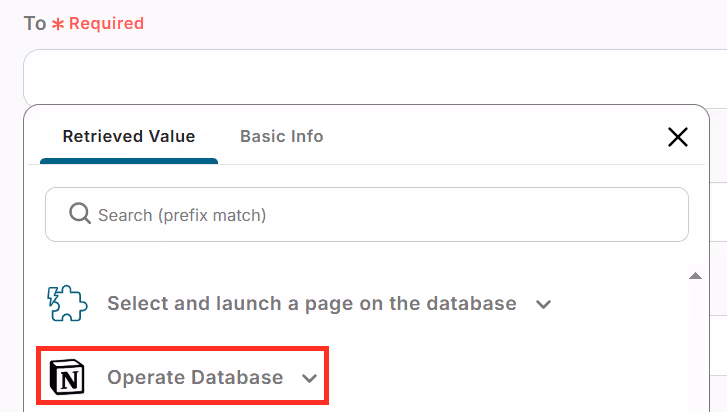Close the retrieved value popup
The width and height of the screenshot is (727, 412).
(677, 137)
